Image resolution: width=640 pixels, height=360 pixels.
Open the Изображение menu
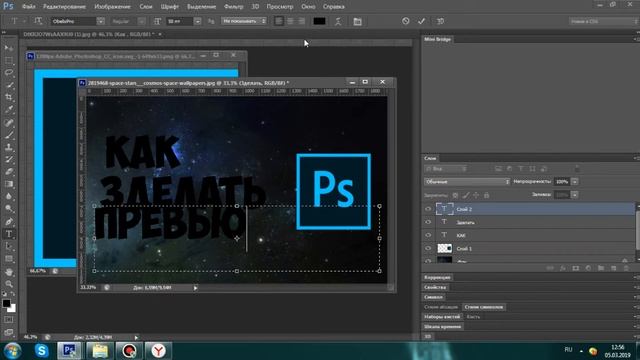pos(112,7)
